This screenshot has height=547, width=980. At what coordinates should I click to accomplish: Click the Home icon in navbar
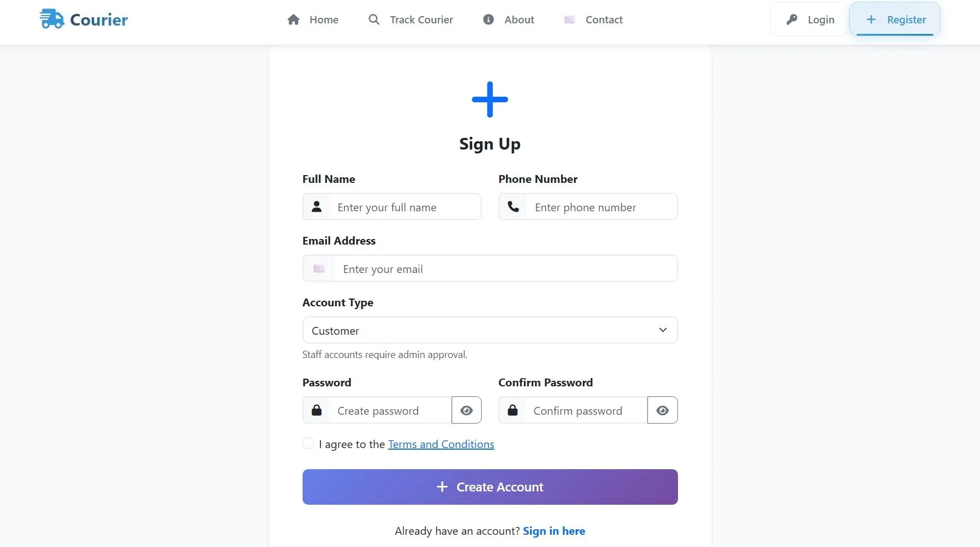(294, 19)
